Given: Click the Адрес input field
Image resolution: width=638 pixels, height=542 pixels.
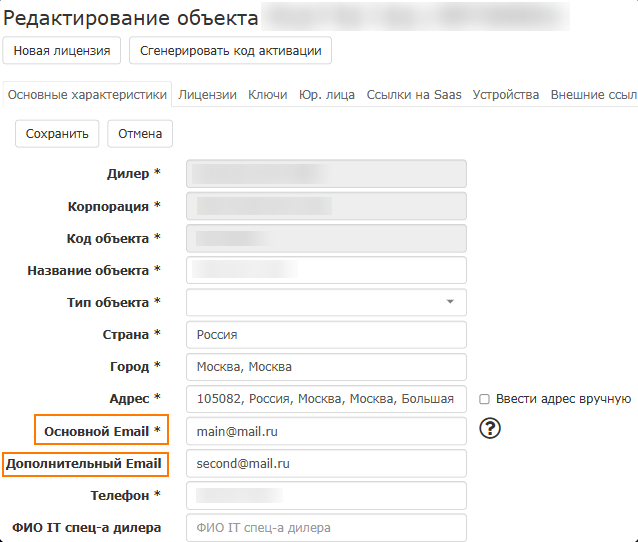Looking at the screenshot, I should pos(327,399).
